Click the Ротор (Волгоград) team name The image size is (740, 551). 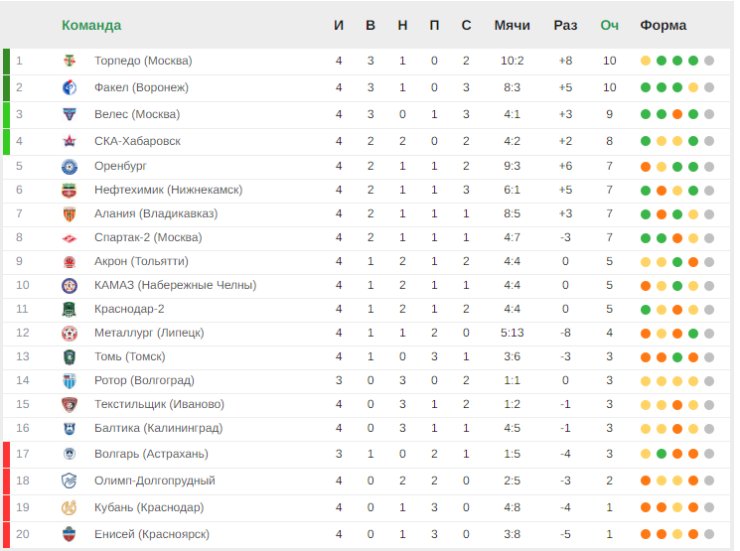point(144,380)
